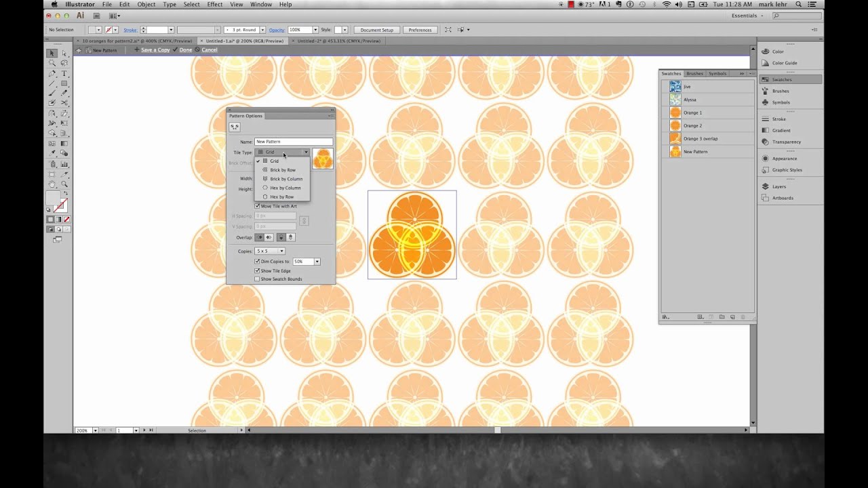
Task: Select the Selection tool arrow
Action: pos(52,53)
